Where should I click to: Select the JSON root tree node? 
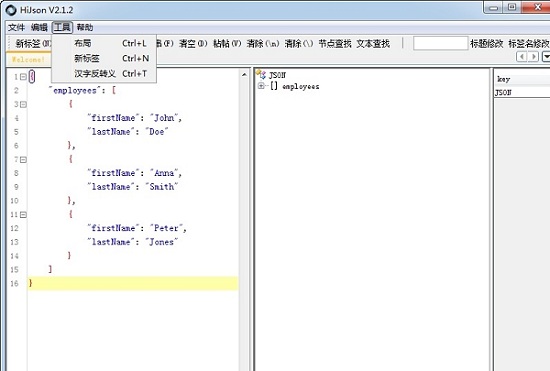tap(277, 75)
